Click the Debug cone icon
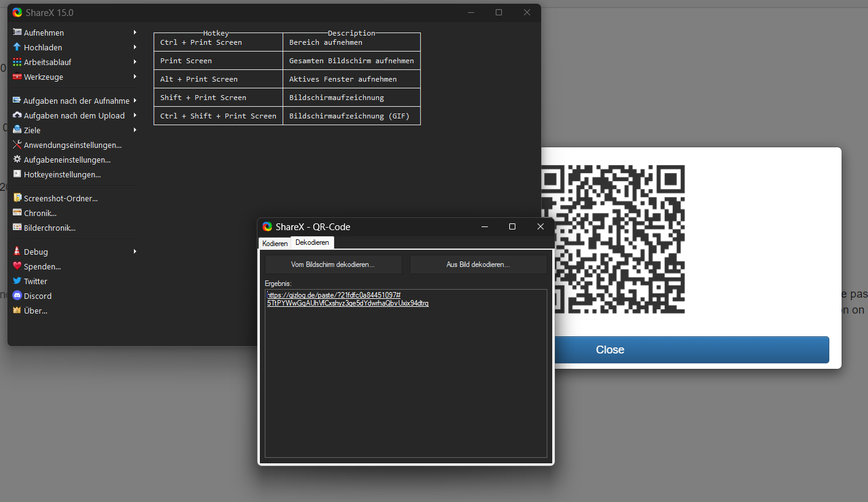 pos(17,252)
